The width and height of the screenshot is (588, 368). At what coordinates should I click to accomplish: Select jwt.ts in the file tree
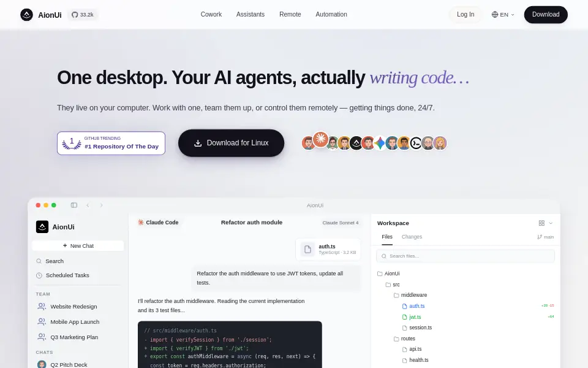[412, 317]
